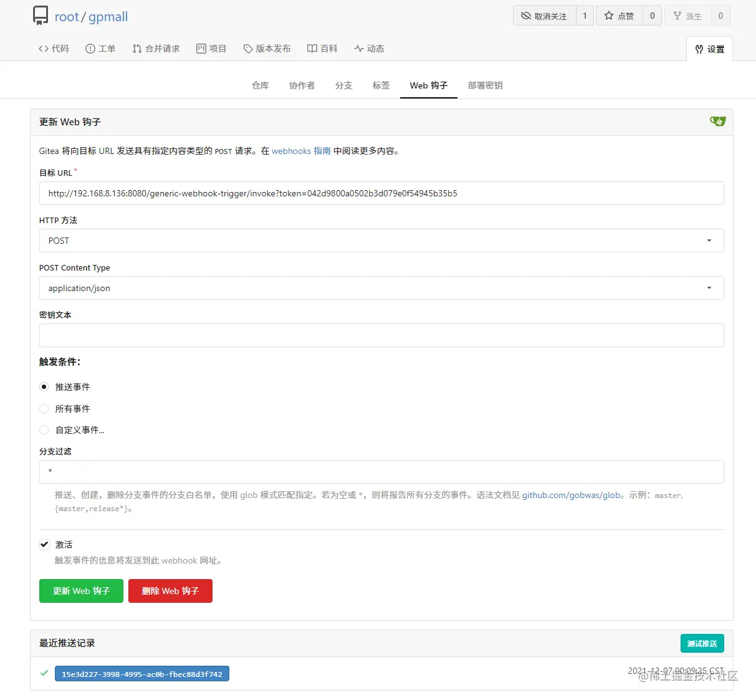The image size is (756, 700).
Task: Click the green checkmark next to the delivery record
Action: (44, 673)
